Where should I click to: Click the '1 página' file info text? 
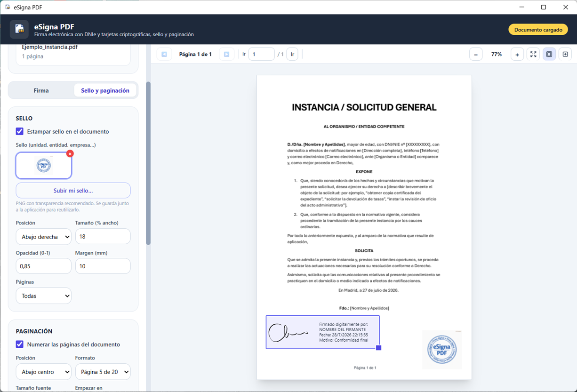[32, 56]
